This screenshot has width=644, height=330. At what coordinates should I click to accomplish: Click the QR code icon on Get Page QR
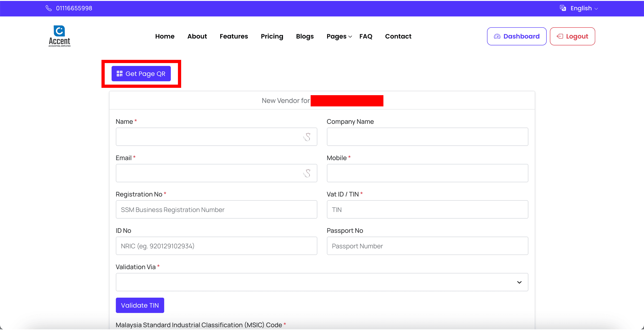pyautogui.click(x=119, y=74)
